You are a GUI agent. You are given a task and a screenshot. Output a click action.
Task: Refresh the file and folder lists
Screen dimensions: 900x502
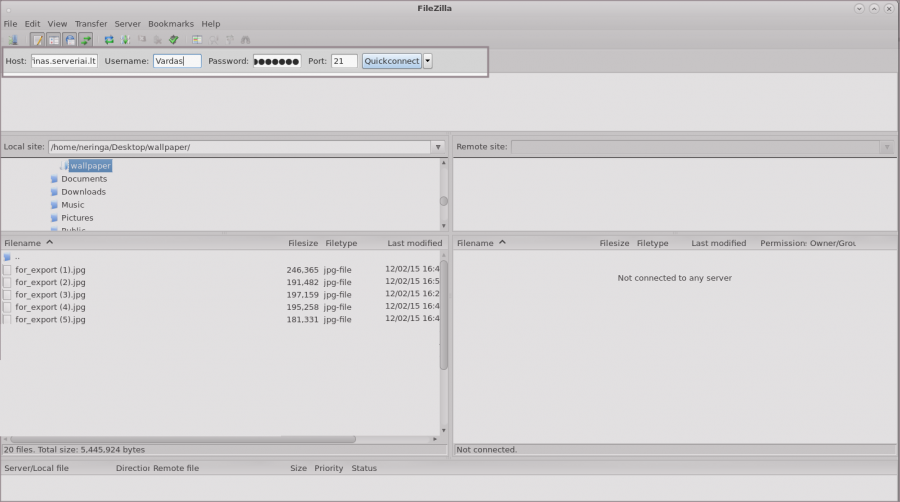tap(108, 40)
